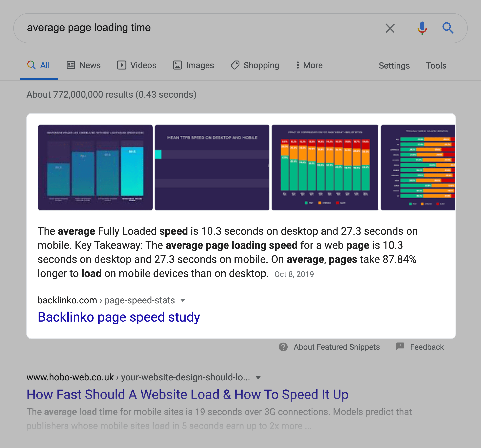This screenshot has width=481, height=448.
Task: Select the Videos icon in results toolbar
Action: pyautogui.click(x=122, y=65)
